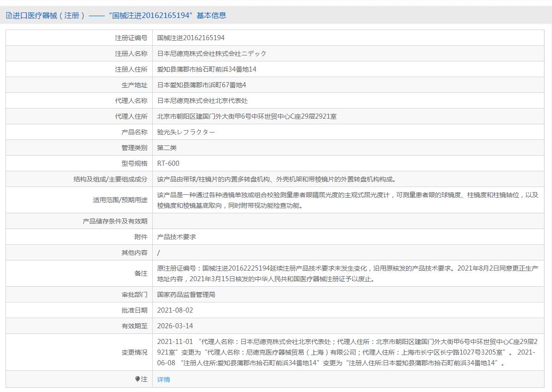Click the 适用范围/预期用途 label
The height and width of the screenshot is (392, 552).
(x=120, y=200)
